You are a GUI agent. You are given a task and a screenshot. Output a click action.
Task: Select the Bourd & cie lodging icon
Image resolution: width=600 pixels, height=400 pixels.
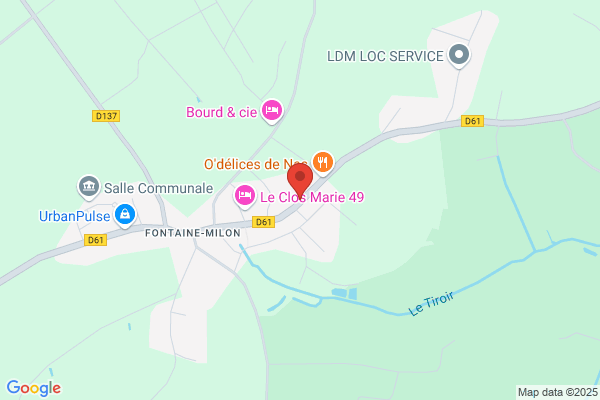pyautogui.click(x=272, y=111)
